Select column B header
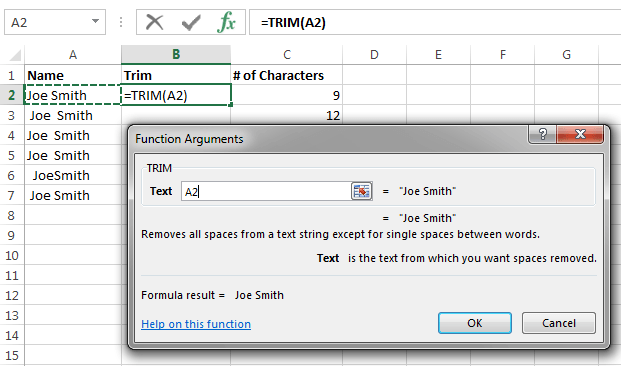Image resolution: width=621 pixels, height=366 pixels. [x=176, y=55]
